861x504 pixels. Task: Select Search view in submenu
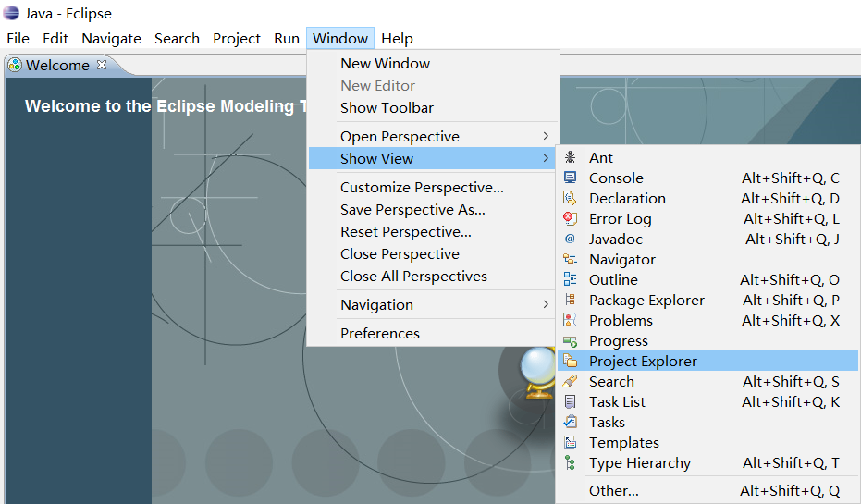point(708,382)
